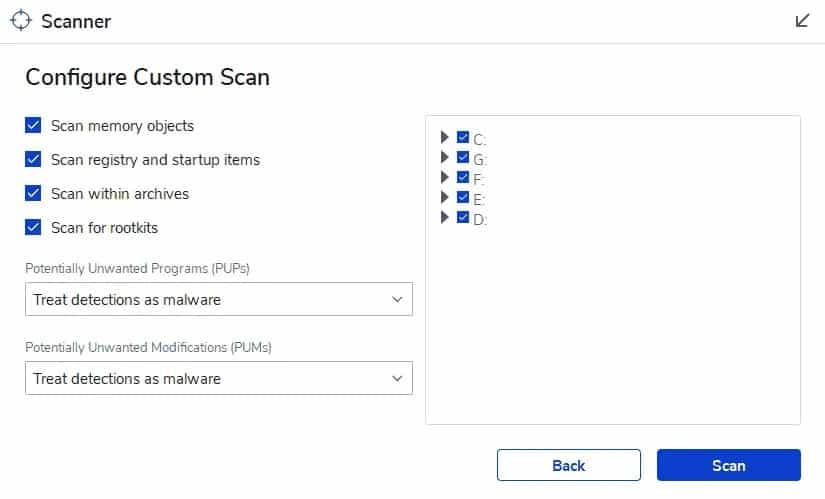Toggle the F: drive checkbox

[463, 178]
